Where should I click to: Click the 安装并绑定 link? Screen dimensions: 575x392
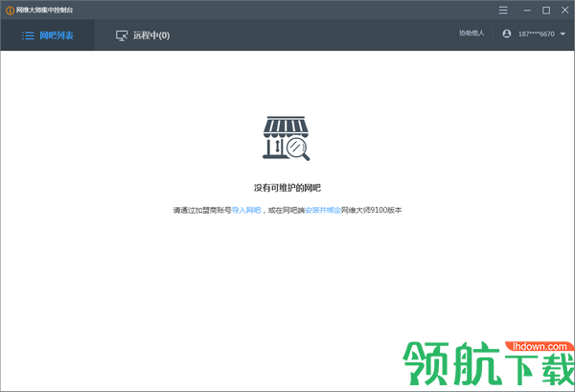coord(323,210)
